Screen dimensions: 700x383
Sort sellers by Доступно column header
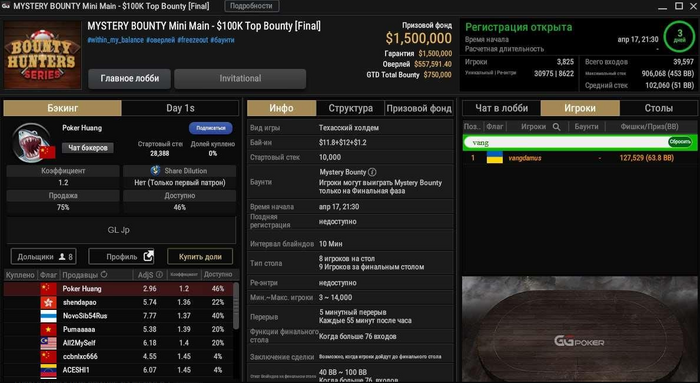(x=218, y=275)
